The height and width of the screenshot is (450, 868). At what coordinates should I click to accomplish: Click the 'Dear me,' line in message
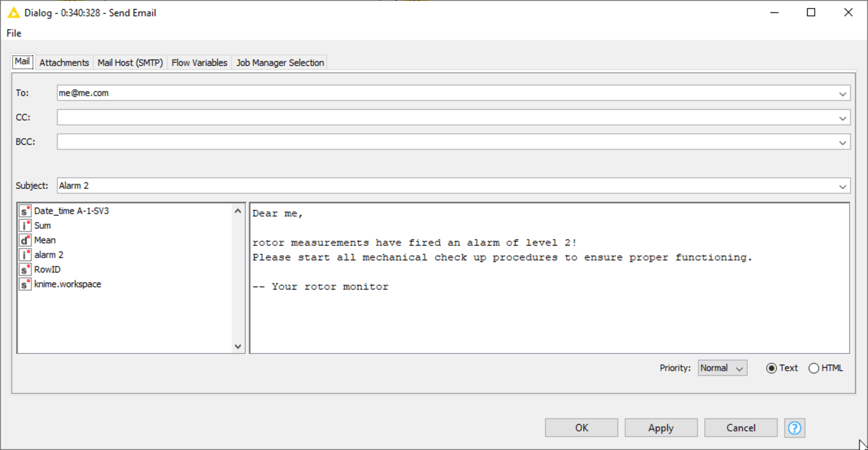[x=277, y=214]
